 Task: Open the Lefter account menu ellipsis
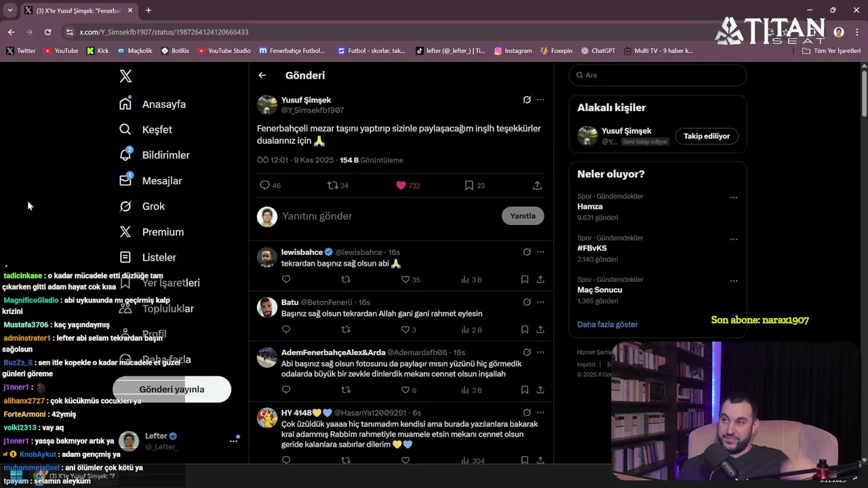point(233,441)
